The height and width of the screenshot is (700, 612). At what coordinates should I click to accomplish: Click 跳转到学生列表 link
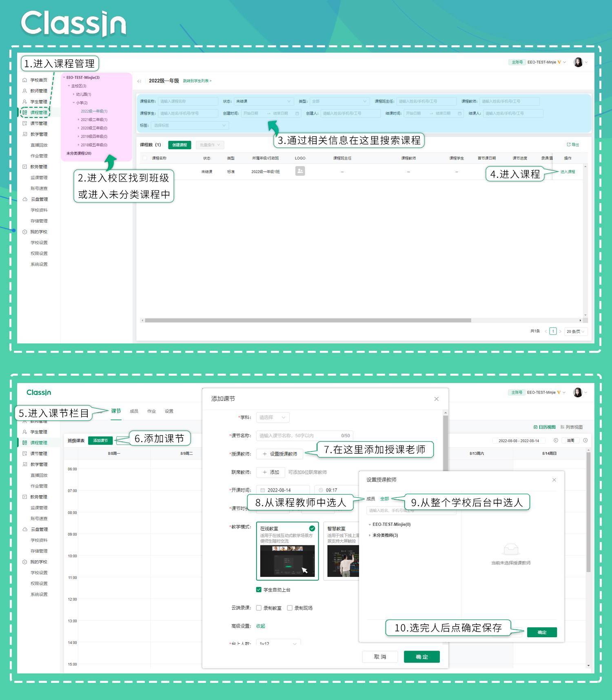click(197, 81)
